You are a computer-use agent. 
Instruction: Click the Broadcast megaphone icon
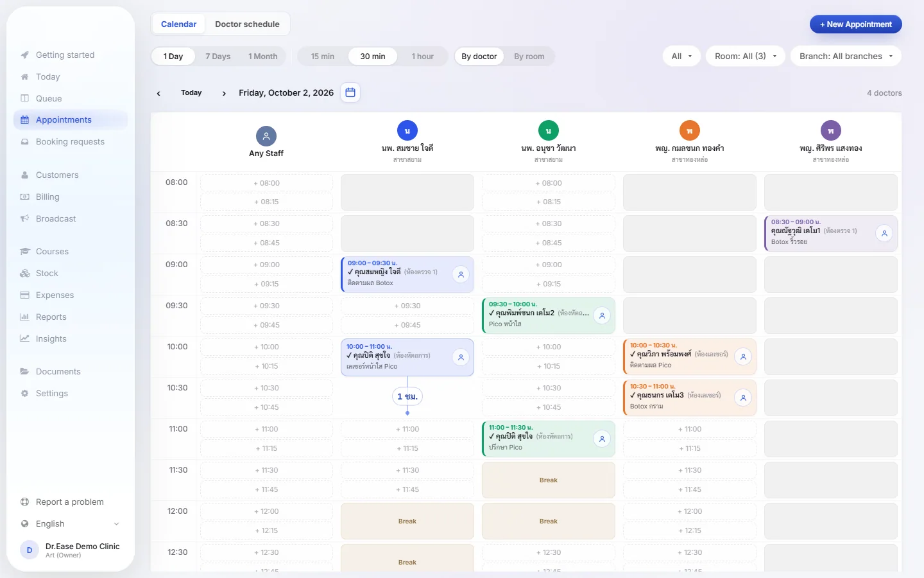(24, 218)
